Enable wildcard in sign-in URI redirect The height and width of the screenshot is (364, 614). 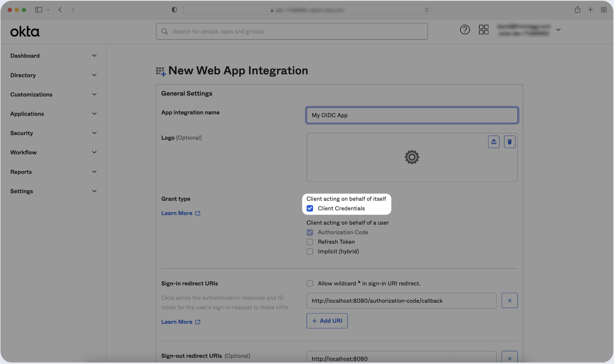coord(310,284)
